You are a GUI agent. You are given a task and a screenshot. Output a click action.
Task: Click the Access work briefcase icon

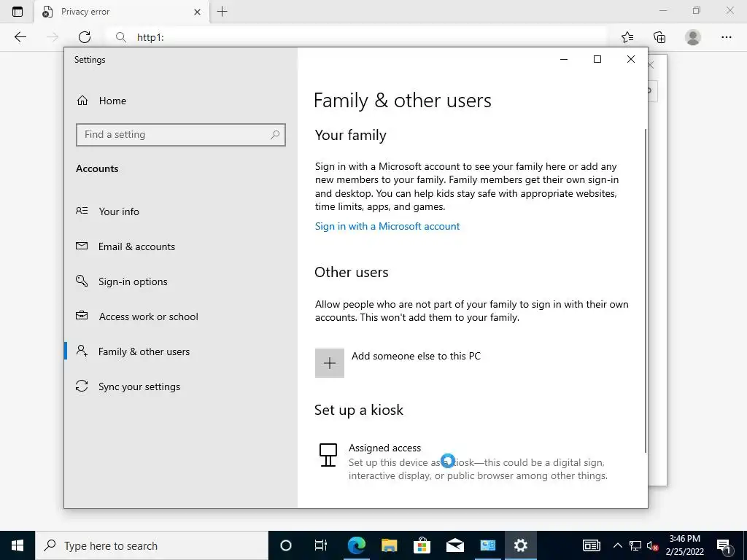(x=82, y=316)
